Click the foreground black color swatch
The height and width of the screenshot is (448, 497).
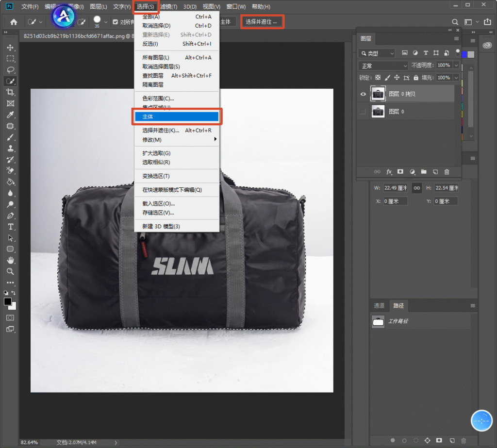(7, 301)
